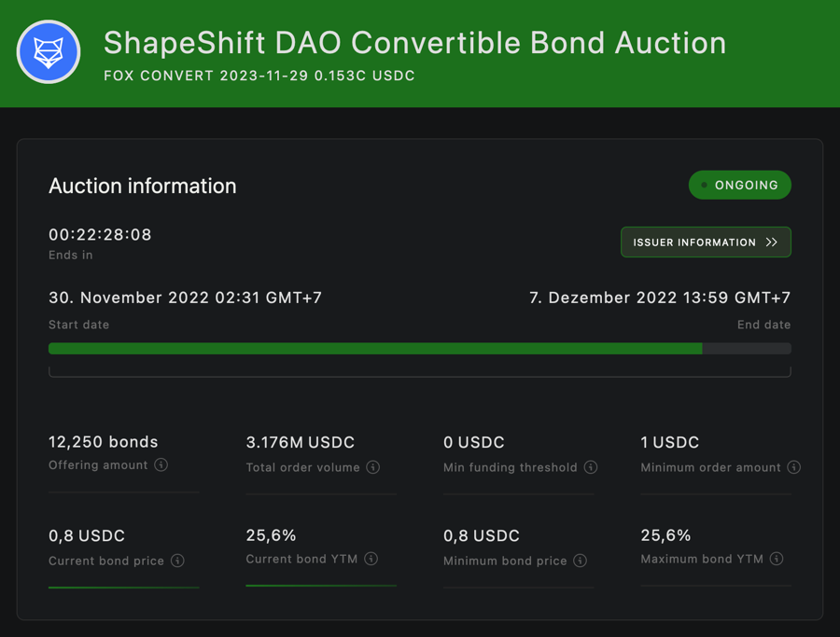
Task: Click info icon for Minimum bond price
Action: click(x=581, y=561)
